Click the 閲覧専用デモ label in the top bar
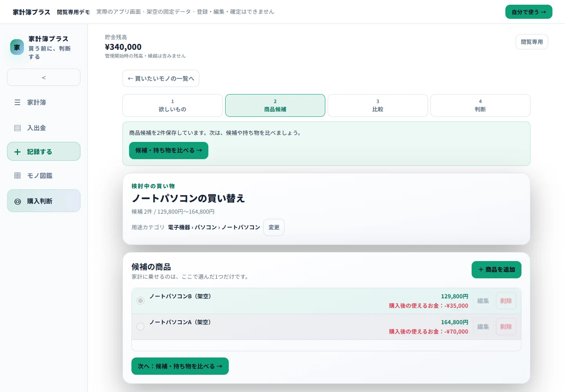Image resolution: width=565 pixels, height=392 pixels. point(73,12)
